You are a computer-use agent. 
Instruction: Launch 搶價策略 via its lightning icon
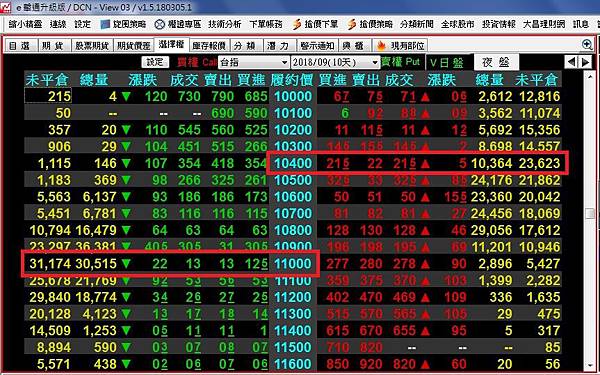point(352,24)
